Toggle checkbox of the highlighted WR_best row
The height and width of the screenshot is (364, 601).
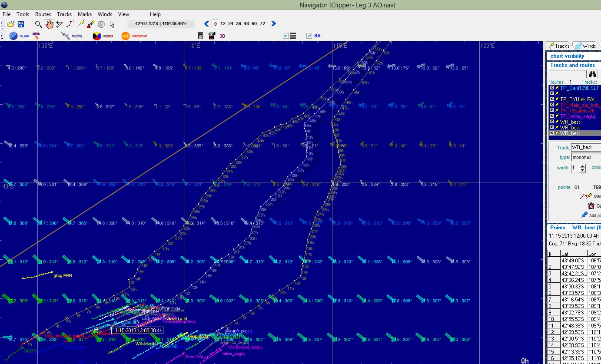click(551, 133)
